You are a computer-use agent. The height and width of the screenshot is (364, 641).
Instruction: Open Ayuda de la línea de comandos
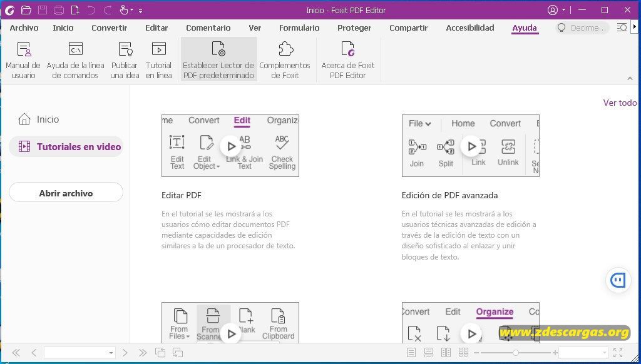click(x=75, y=59)
